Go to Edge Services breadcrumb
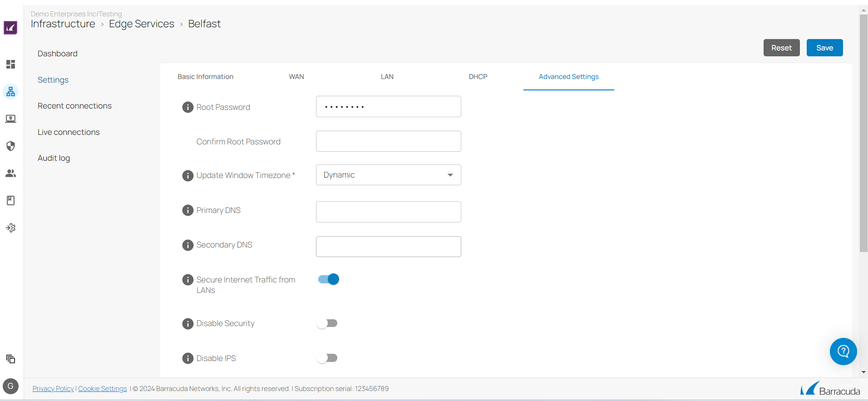 tap(142, 24)
